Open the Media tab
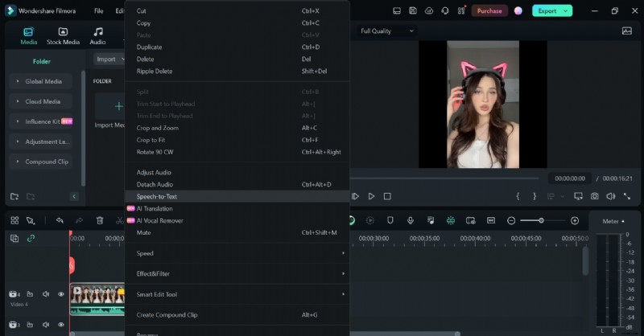The image size is (644, 336). pyautogui.click(x=29, y=36)
